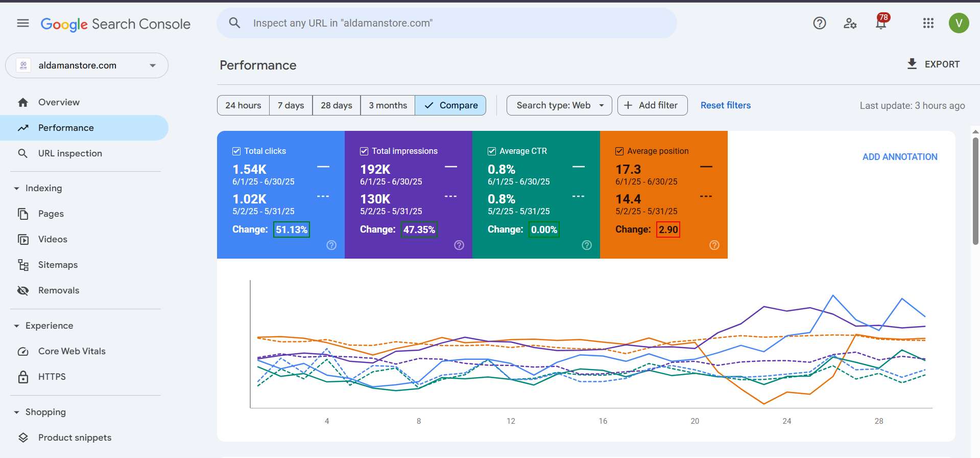The image size is (980, 458).
Task: Collapse the Experience section
Action: tap(16, 326)
